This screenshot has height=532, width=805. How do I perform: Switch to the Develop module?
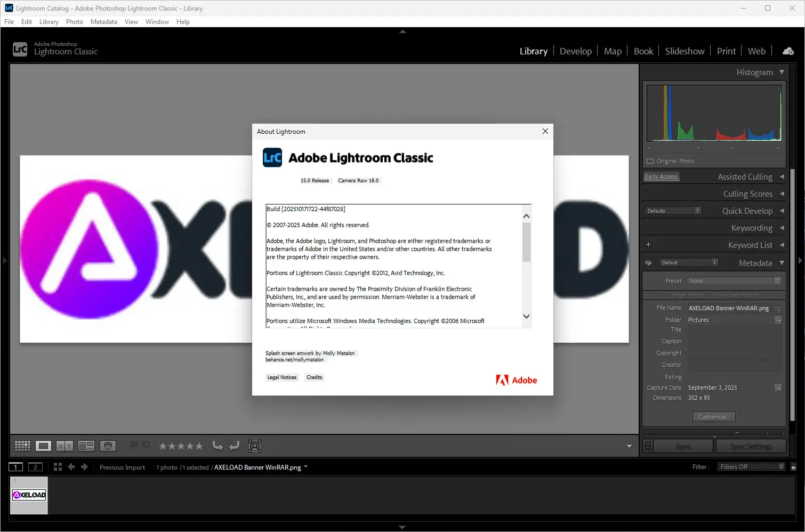(576, 51)
